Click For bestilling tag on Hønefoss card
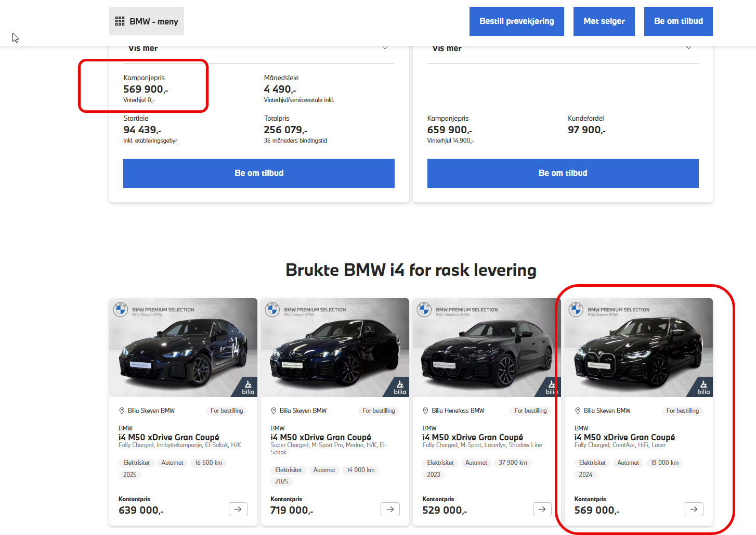Viewport: 756px width, 535px height. 531,411
